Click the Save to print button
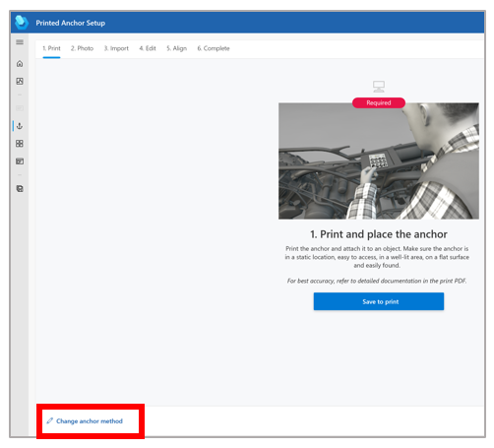 click(379, 301)
